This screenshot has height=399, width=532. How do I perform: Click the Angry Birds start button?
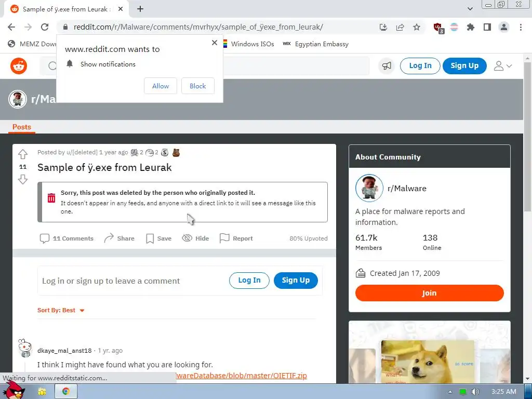(13, 391)
